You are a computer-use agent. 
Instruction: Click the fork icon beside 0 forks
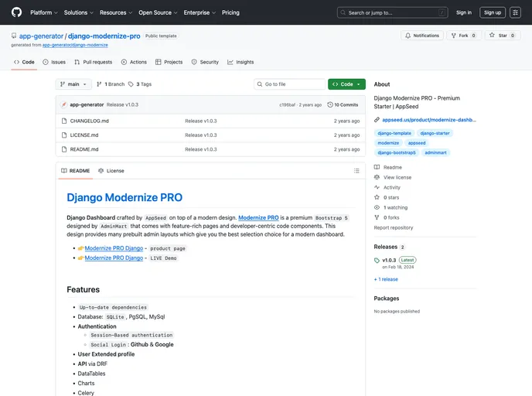click(377, 217)
